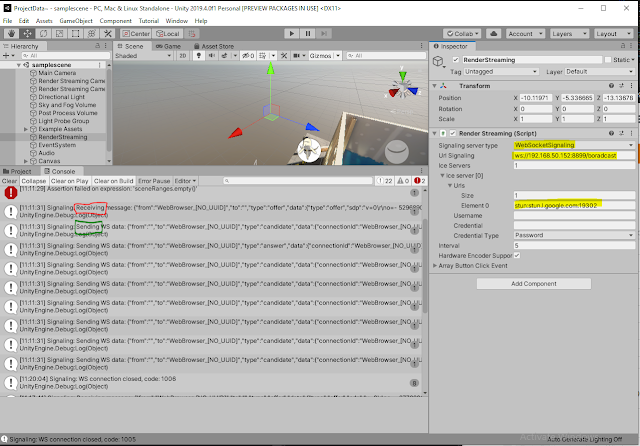The image size is (640, 446).
Task: Toggle warning messages count filter
Action: [403, 181]
